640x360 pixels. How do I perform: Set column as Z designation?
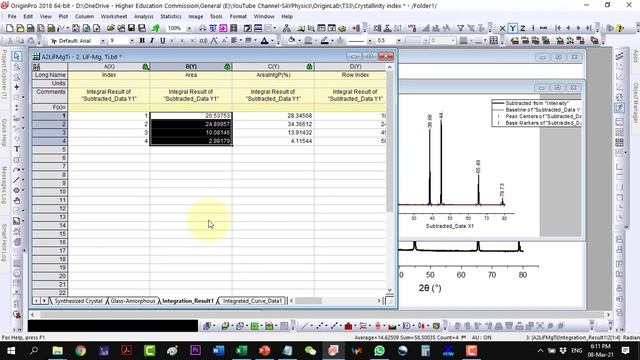(x=522, y=28)
